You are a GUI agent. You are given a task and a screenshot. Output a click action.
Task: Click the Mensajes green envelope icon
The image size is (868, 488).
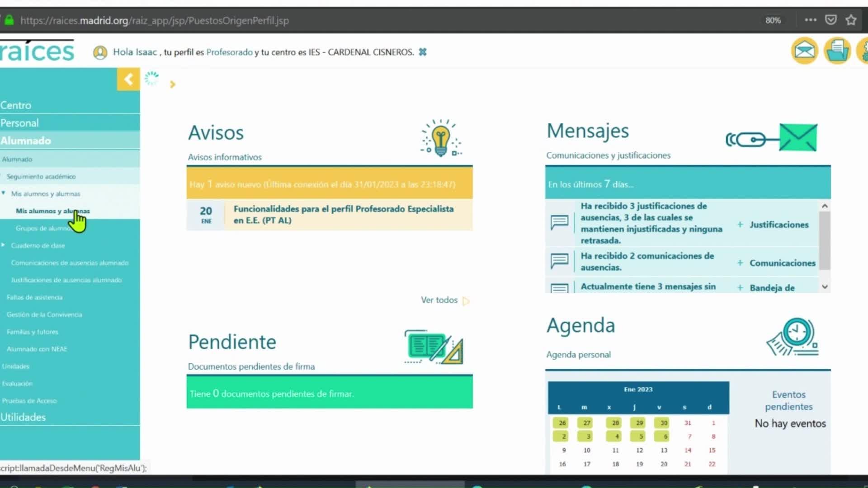798,137
